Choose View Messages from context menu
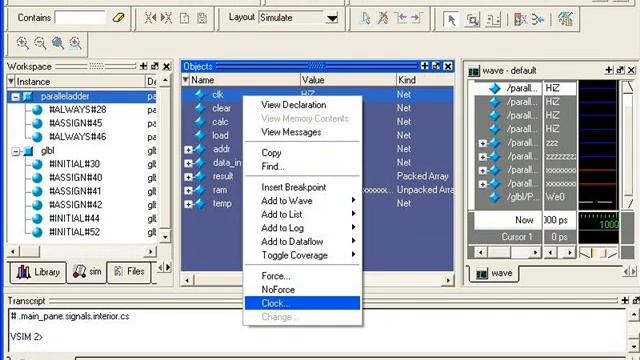 291,132
